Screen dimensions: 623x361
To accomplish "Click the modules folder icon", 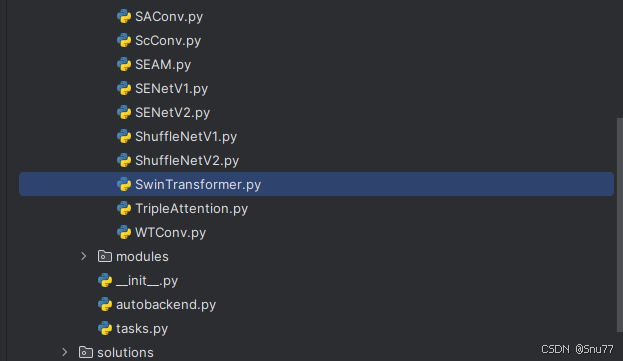I will point(105,257).
